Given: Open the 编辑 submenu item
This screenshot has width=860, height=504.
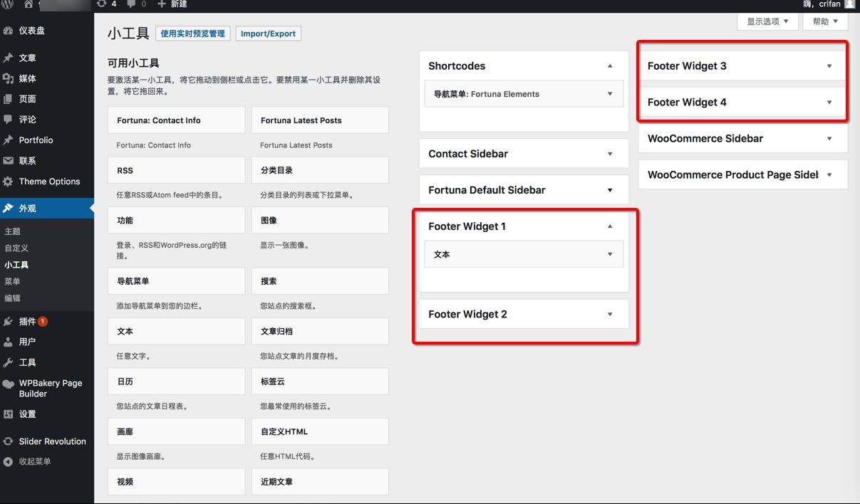Looking at the screenshot, I should pos(13,298).
